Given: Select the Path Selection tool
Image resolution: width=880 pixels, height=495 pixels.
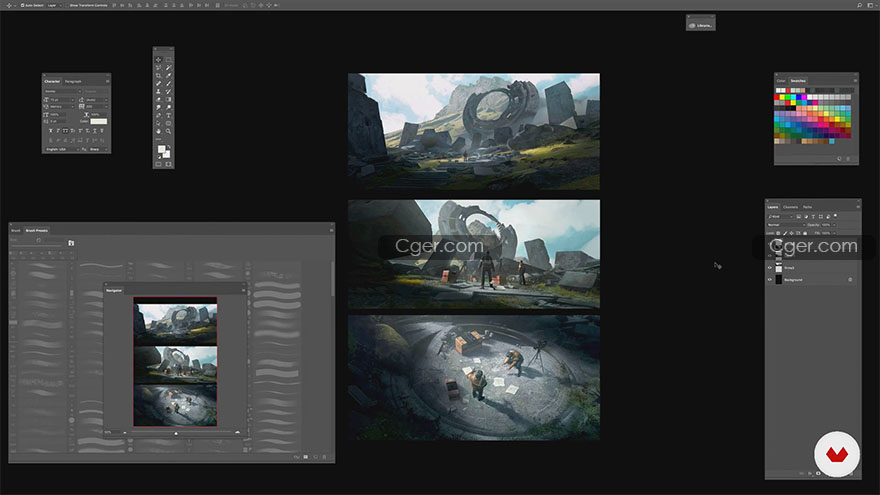Looking at the screenshot, I should pos(158,123).
